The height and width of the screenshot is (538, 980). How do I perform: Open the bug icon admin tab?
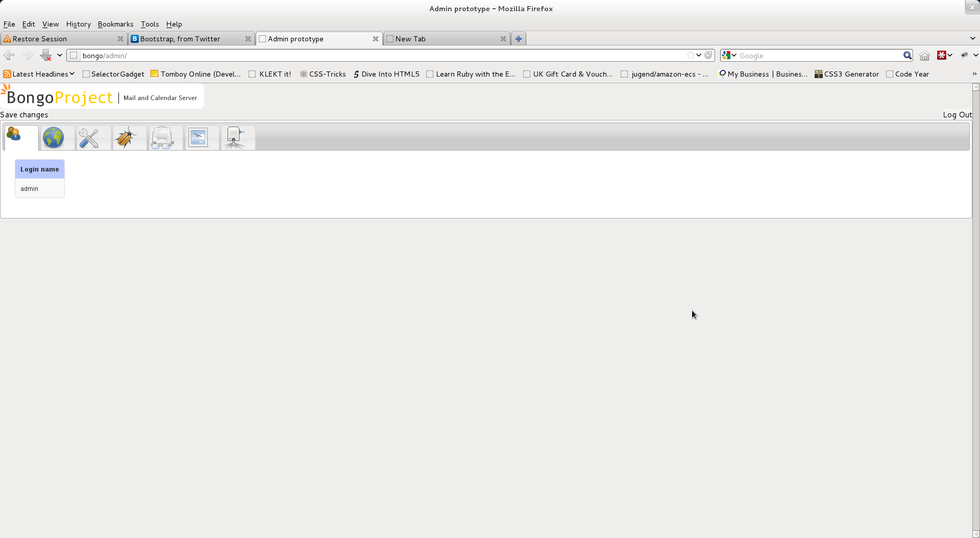point(126,138)
